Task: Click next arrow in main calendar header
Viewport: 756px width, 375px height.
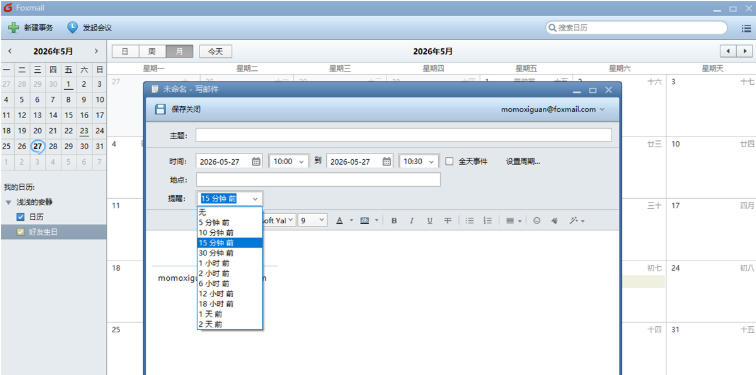Action: pos(744,51)
